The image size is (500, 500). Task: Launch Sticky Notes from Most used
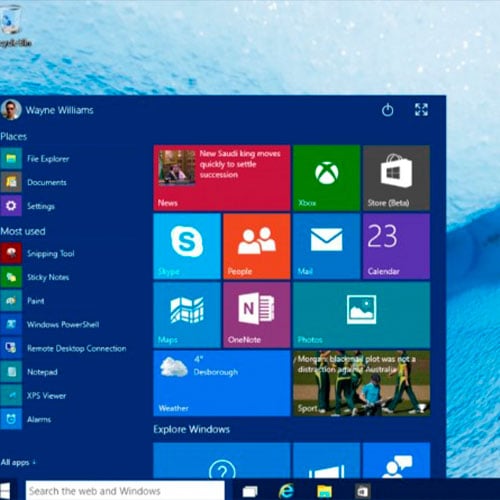pyautogui.click(x=35, y=277)
